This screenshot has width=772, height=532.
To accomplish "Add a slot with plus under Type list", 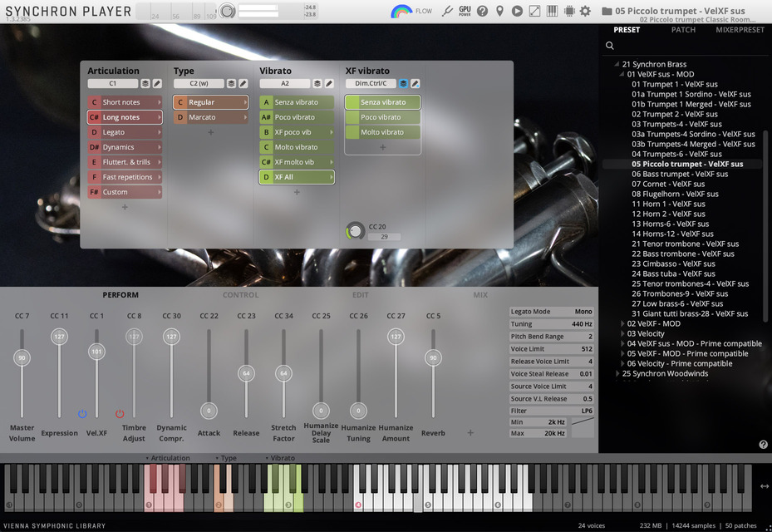I will click(211, 132).
